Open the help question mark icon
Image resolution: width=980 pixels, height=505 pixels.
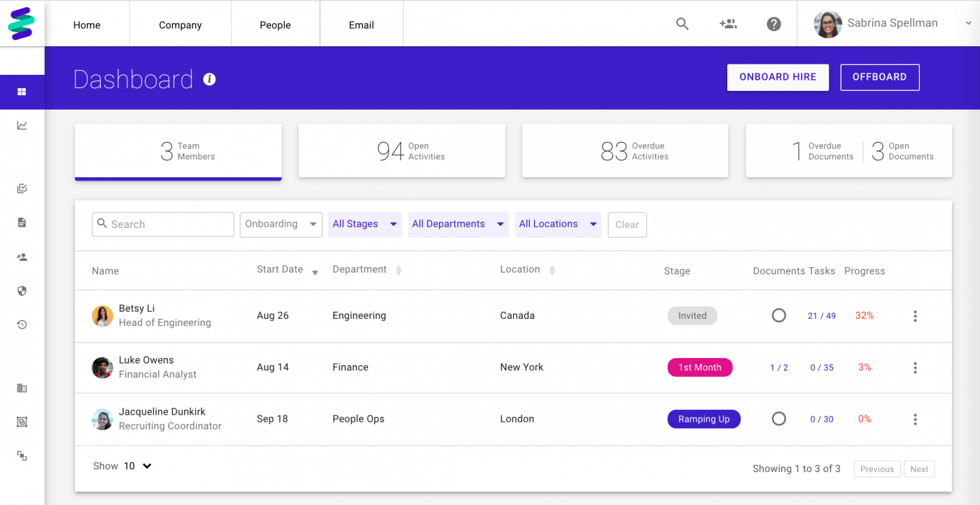tap(773, 24)
